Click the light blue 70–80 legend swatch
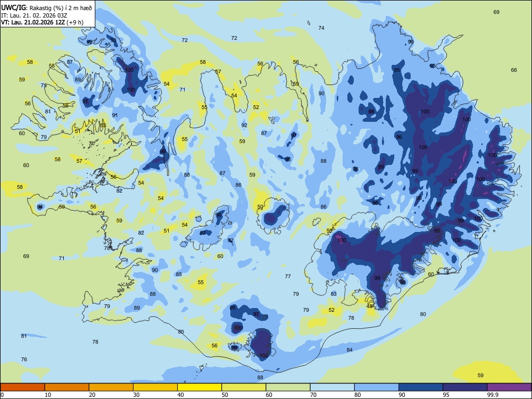This screenshot has height=399, width=532. [332, 387]
